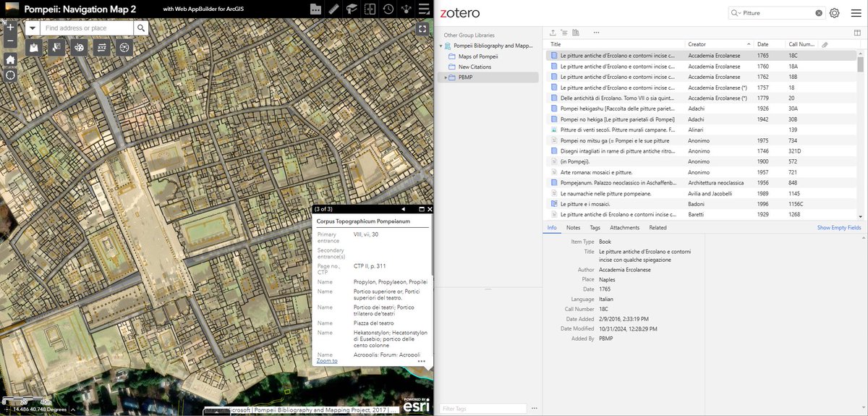
Task: Open the XYZ coordinate conversion widget
Action: 102,47
